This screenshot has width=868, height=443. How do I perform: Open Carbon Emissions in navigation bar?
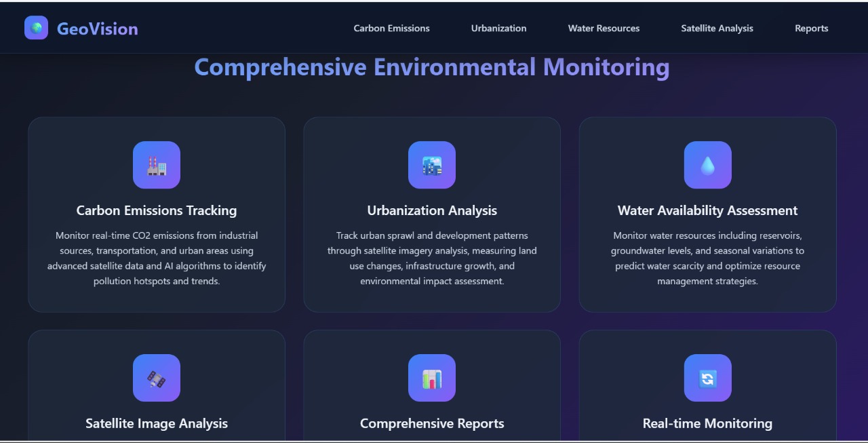pyautogui.click(x=391, y=28)
